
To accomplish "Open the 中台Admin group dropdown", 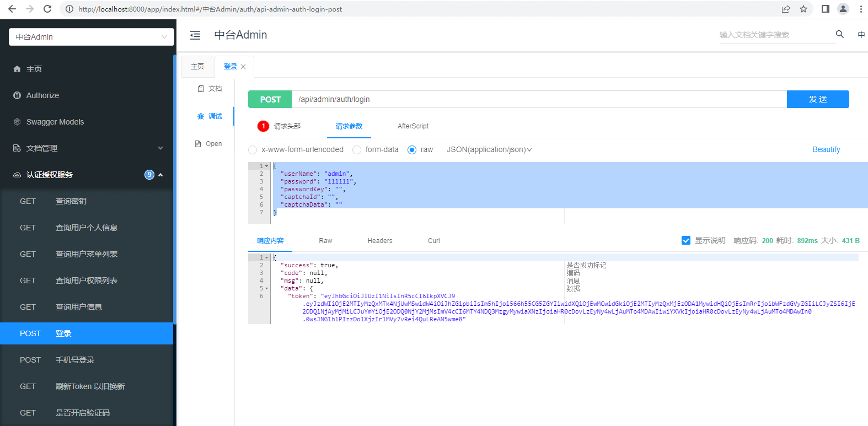I will [92, 37].
